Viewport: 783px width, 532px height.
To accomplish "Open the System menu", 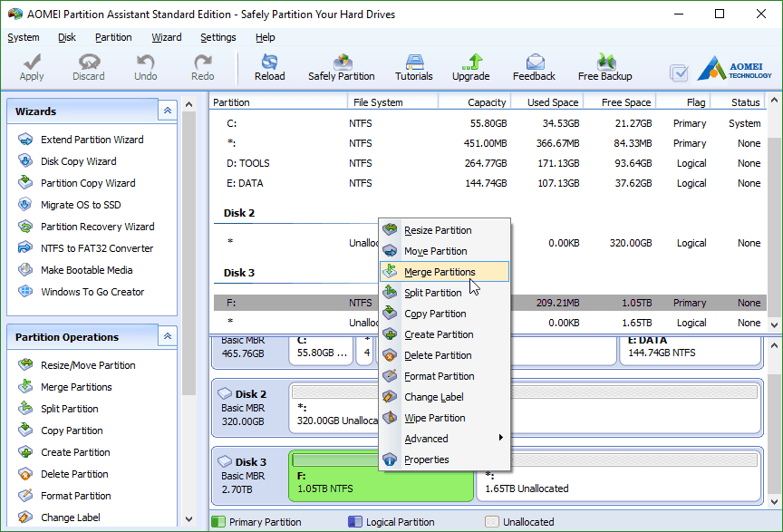I will pyautogui.click(x=24, y=37).
